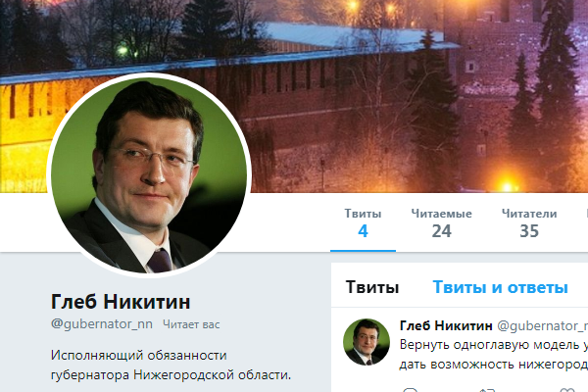Click the @gubernator handle in the tweet header
588x392 pixels.
click(x=542, y=326)
